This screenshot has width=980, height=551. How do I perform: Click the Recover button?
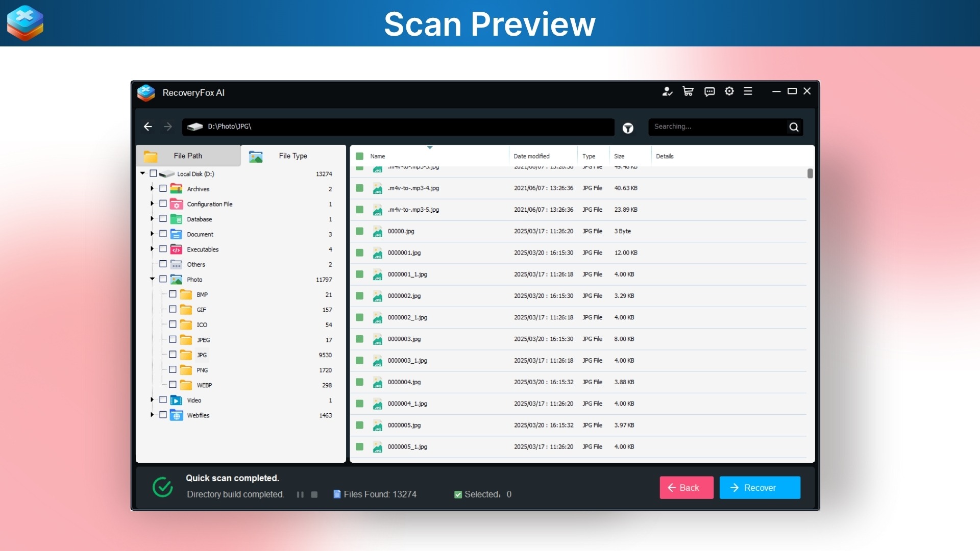click(759, 487)
